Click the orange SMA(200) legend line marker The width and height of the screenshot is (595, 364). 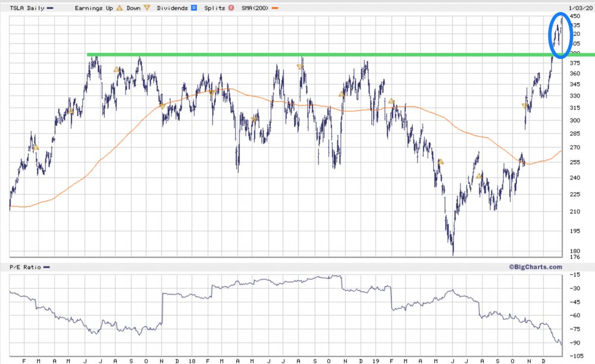(275, 8)
